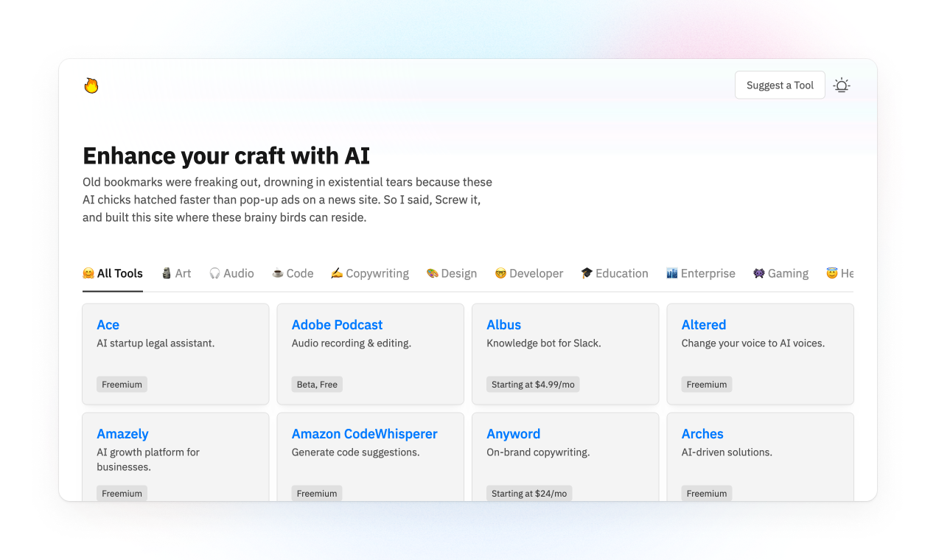This screenshot has height=560, width=936.
Task: Click the flame logo icon
Action: (91, 85)
